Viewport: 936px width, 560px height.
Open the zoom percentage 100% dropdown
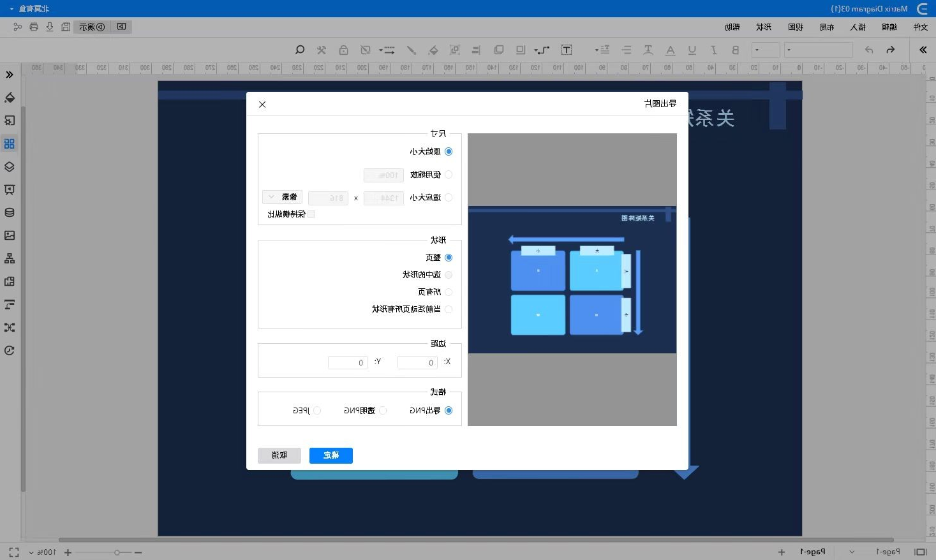point(42,552)
